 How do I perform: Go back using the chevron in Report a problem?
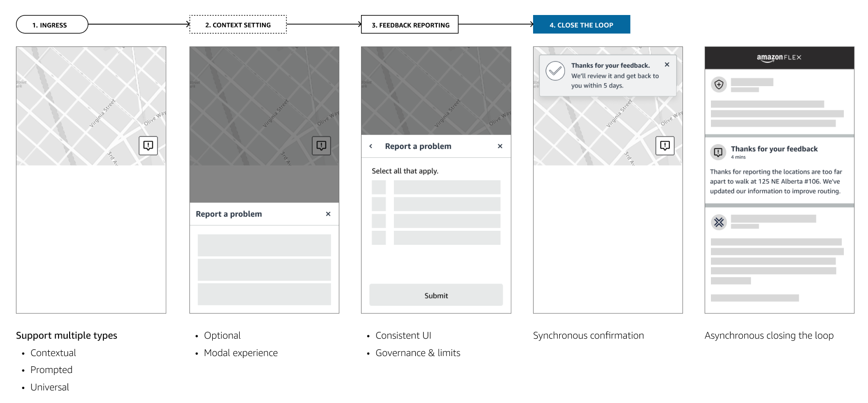point(371,146)
